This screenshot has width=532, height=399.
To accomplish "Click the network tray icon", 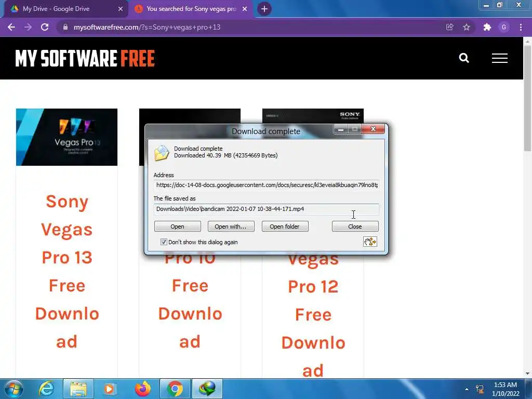I will click(x=480, y=389).
